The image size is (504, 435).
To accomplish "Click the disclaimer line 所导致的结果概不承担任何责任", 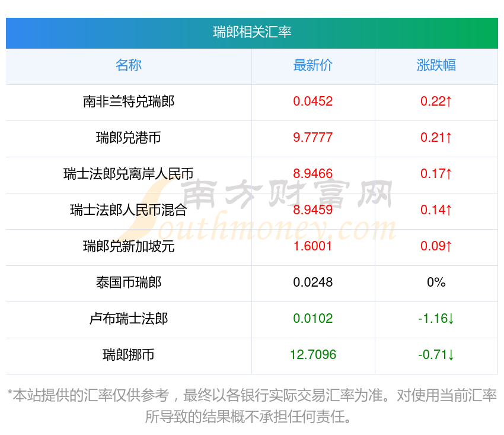I will [248, 417].
